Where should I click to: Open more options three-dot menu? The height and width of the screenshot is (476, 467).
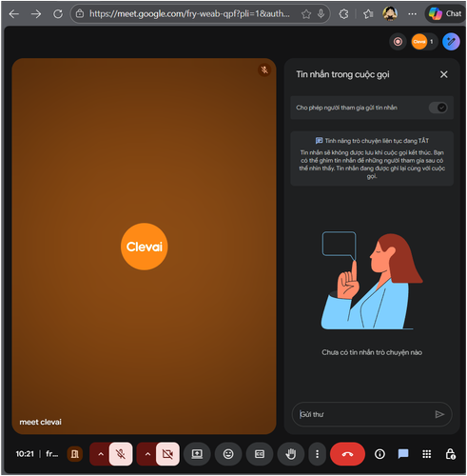(x=317, y=454)
